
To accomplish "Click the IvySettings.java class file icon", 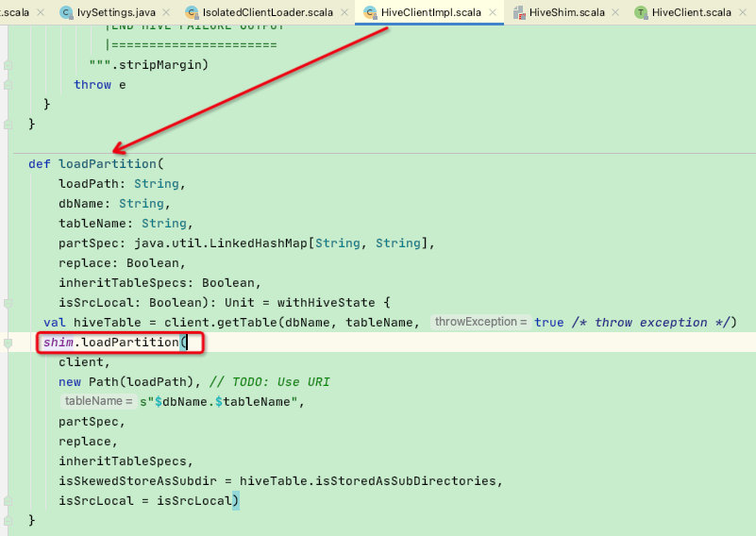I will pyautogui.click(x=66, y=12).
